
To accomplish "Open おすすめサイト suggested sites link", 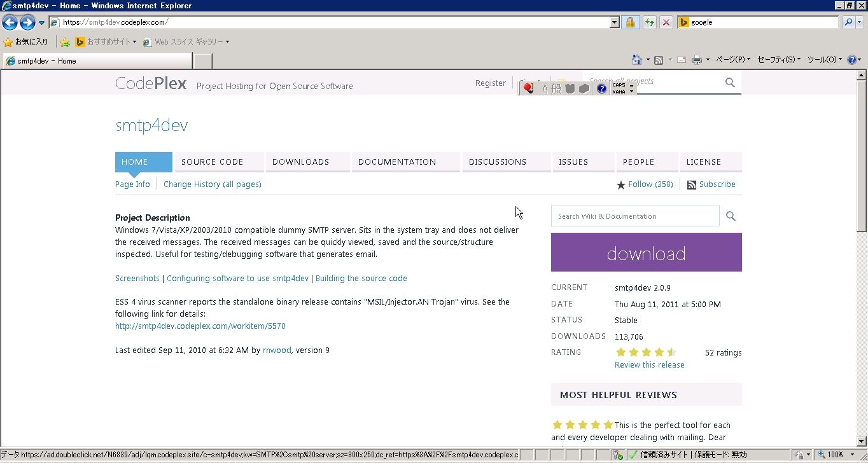I will pyautogui.click(x=106, y=42).
